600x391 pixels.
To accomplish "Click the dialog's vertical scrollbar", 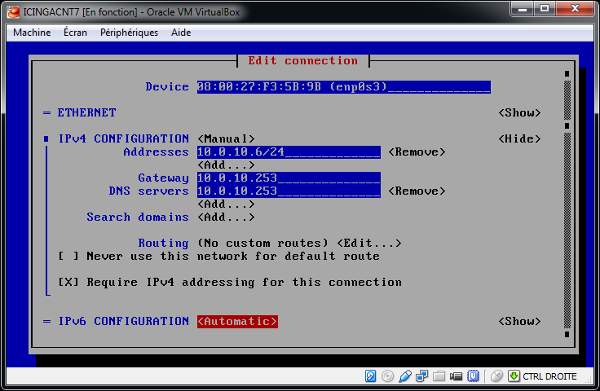I will coord(567,204).
